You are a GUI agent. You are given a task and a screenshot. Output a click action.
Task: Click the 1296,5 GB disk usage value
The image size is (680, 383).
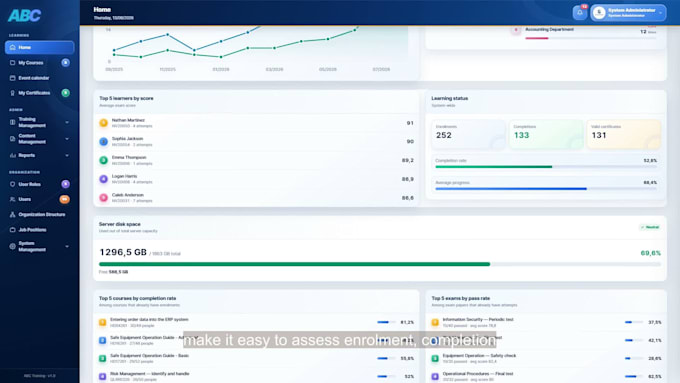(123, 252)
